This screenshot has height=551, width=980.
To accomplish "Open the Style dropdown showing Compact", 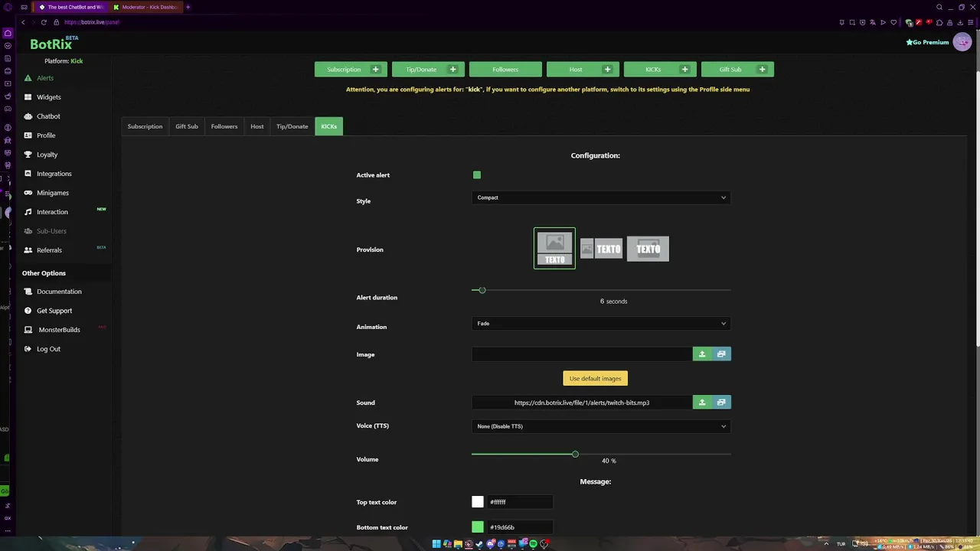I will (601, 197).
